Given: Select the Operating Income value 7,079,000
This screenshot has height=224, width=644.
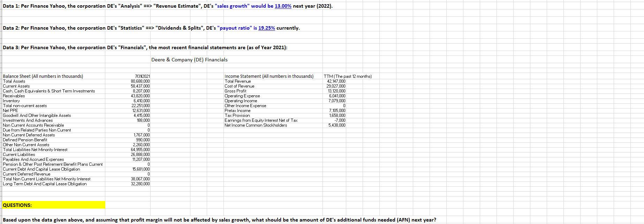Looking at the screenshot, I should click(337, 100).
